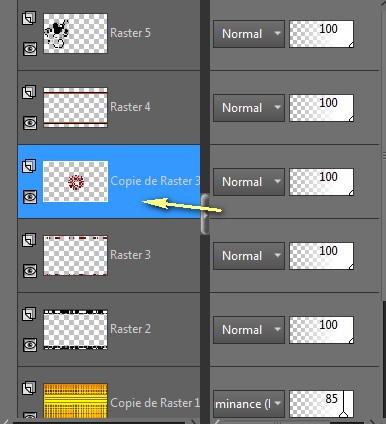
Task: Select the Raster 2 layer thumbnail
Action: tap(76, 329)
